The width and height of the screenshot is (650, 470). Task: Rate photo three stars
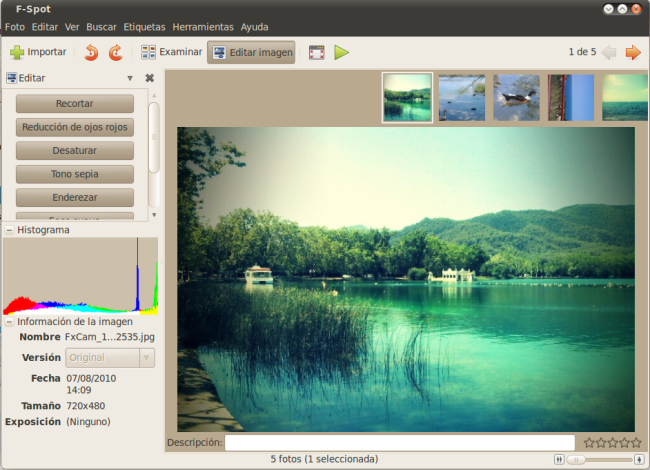pyautogui.click(x=612, y=443)
